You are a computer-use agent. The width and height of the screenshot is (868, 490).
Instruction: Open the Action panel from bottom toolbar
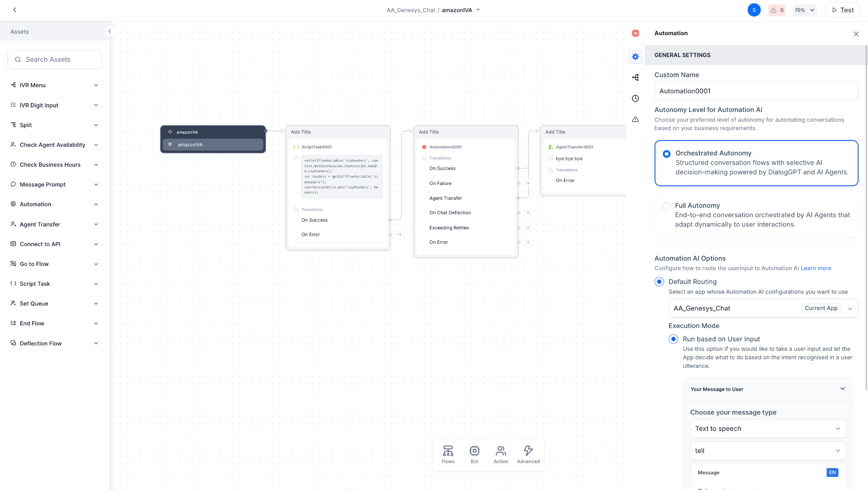pos(501,454)
